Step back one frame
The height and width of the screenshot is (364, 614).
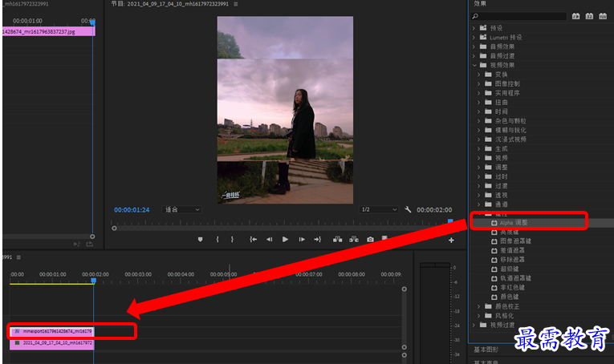click(269, 239)
